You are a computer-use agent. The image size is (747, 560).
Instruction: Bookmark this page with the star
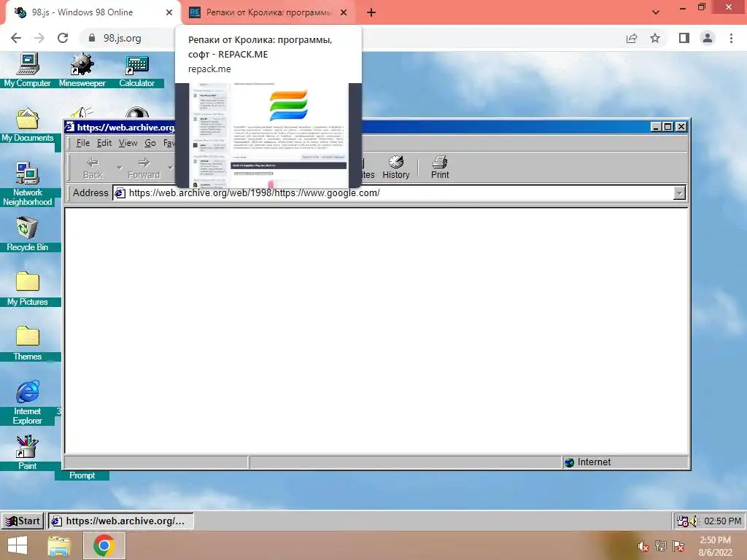655,38
